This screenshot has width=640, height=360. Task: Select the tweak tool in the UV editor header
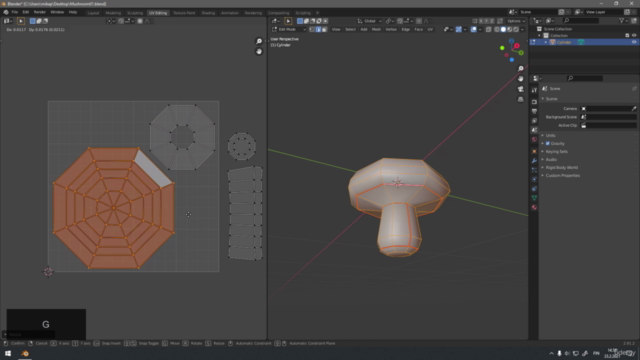point(21,21)
